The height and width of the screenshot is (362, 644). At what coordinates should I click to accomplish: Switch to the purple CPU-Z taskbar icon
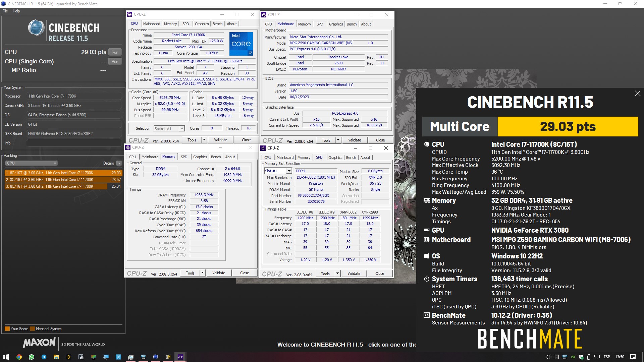click(x=180, y=357)
